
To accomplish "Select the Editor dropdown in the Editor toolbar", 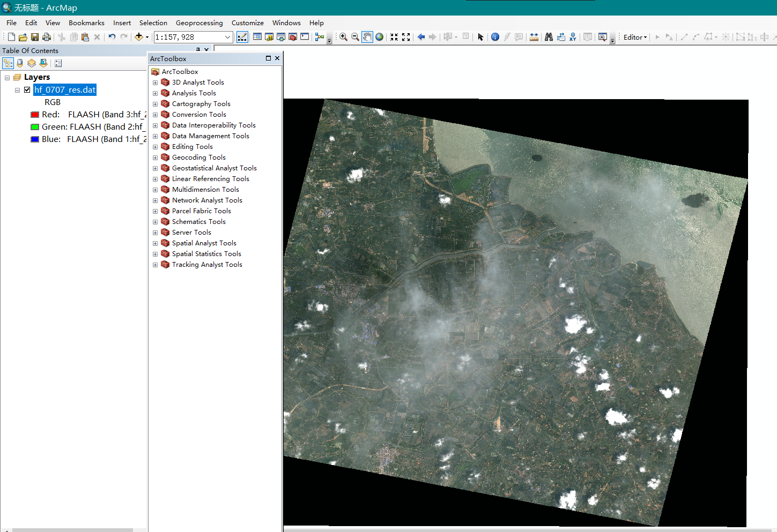I will pyautogui.click(x=634, y=37).
